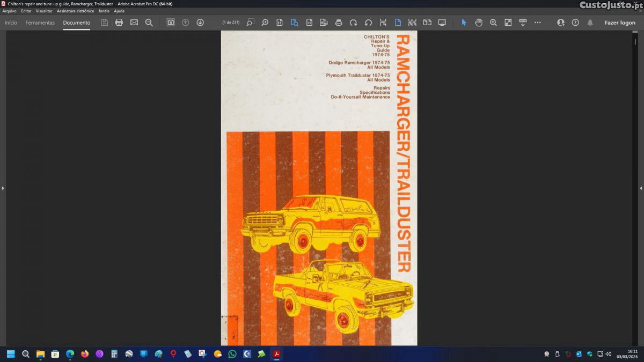The width and height of the screenshot is (644, 362).
Task: Click the Fazer logon button
Action: (620, 23)
